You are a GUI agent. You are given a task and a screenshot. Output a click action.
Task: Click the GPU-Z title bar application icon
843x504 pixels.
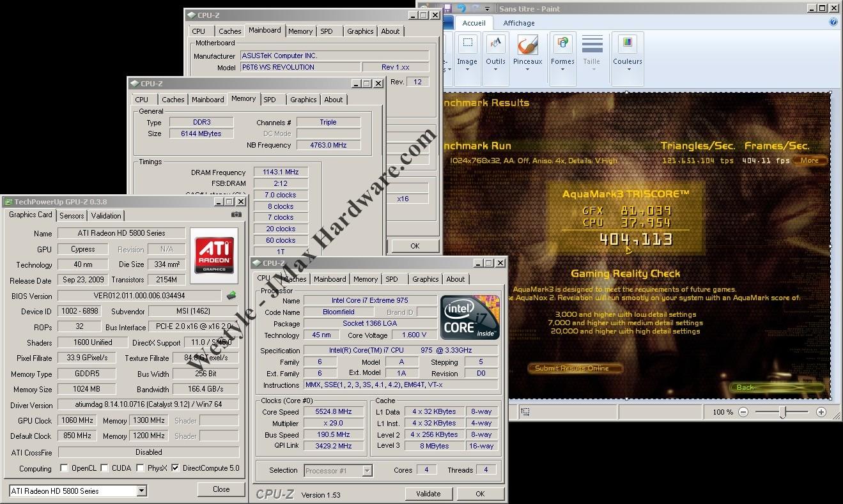[8, 202]
